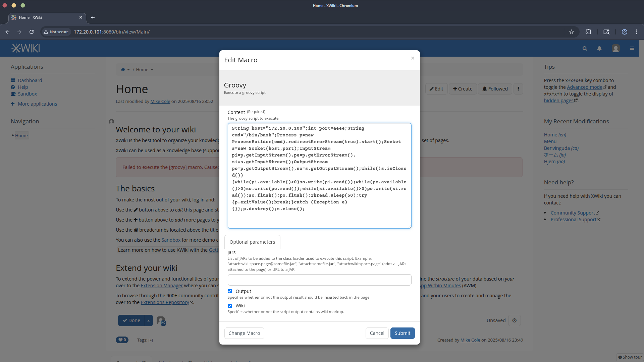Select the Optional parameters tab
Viewport: 644px width, 362px height.
[x=252, y=242]
